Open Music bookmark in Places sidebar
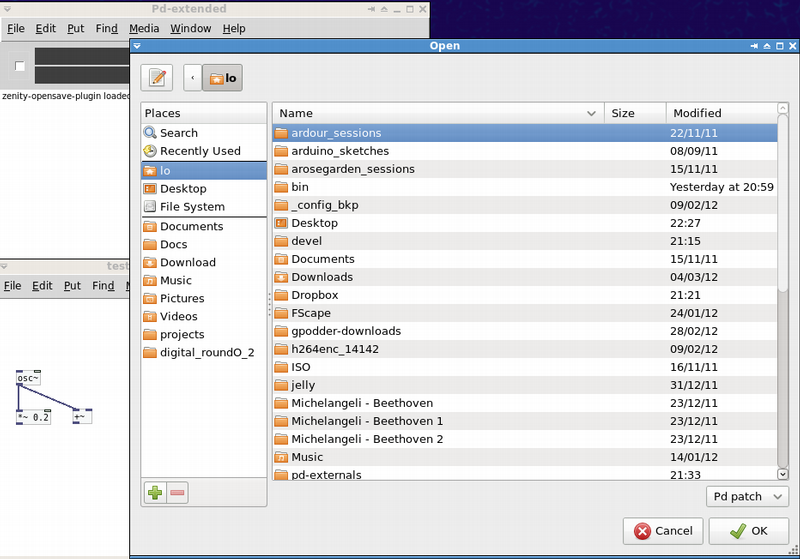The height and width of the screenshot is (559, 800). (x=204, y=281)
